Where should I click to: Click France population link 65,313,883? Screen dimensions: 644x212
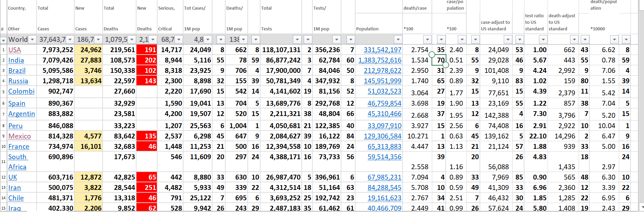click(x=385, y=146)
